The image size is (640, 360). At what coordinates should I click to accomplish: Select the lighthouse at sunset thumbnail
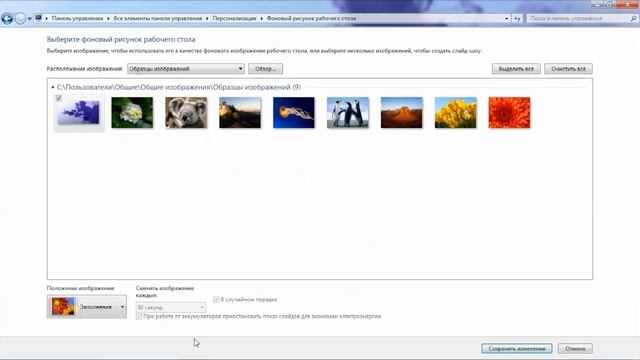pos(240,113)
